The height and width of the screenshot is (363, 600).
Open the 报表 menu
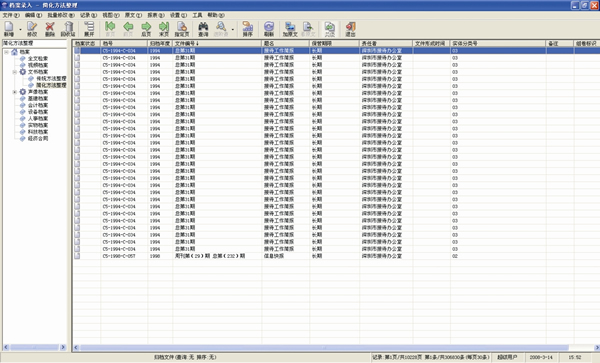pos(156,15)
